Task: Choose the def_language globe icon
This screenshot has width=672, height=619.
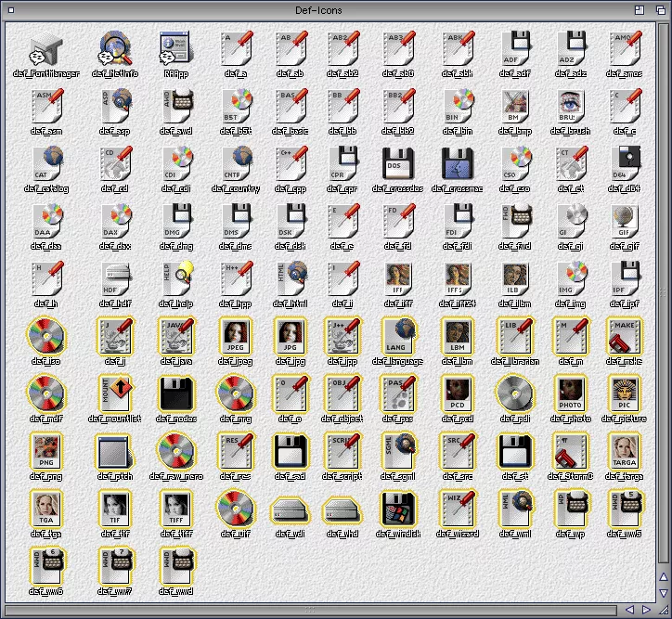Action: [398, 335]
